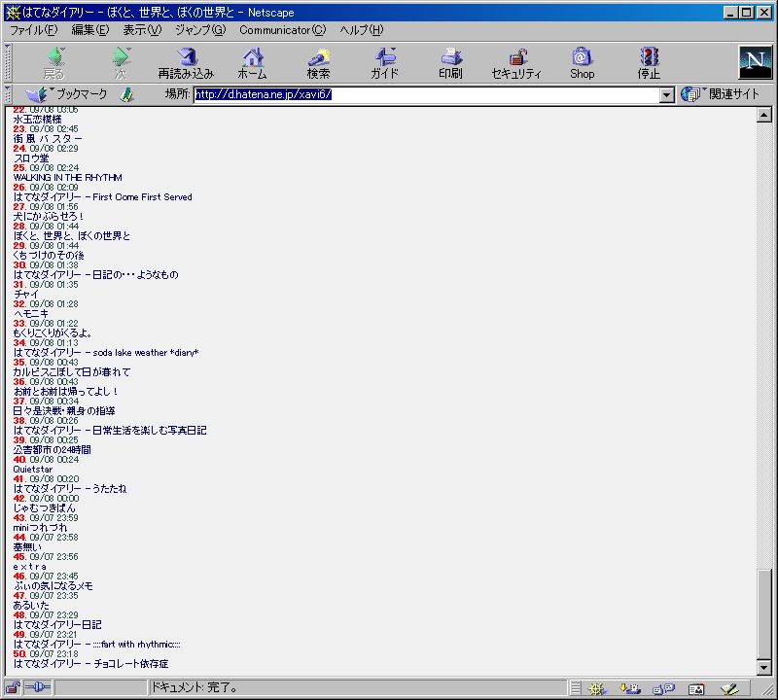The width and height of the screenshot is (778, 700).
Task: Open the 犬にかぶらせろ！ link
Action: (49, 216)
